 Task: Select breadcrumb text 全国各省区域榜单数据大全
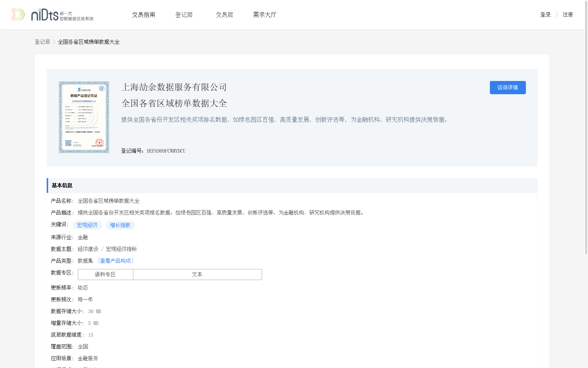[x=89, y=42]
